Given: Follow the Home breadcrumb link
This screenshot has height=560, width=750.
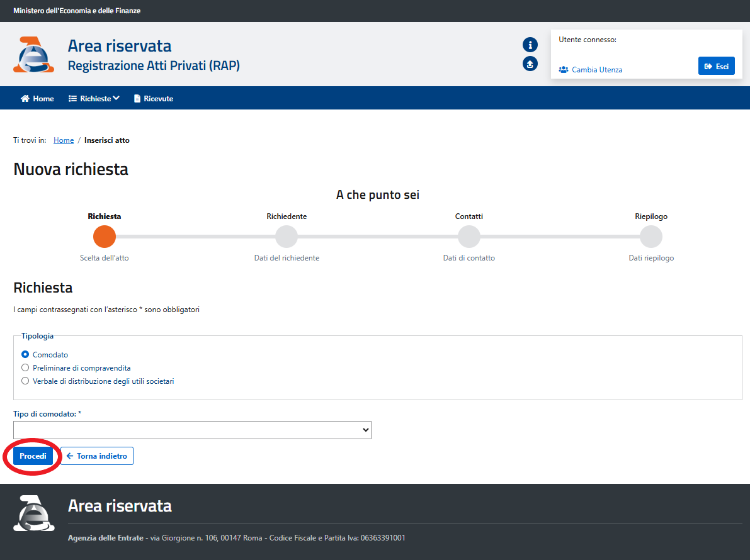Looking at the screenshot, I should coord(64,140).
